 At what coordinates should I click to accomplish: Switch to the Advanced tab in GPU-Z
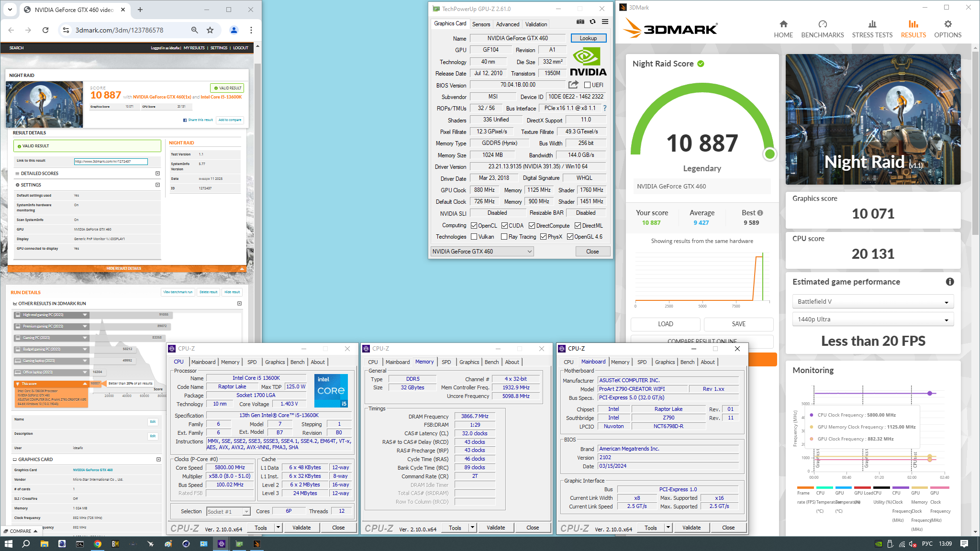(x=508, y=24)
